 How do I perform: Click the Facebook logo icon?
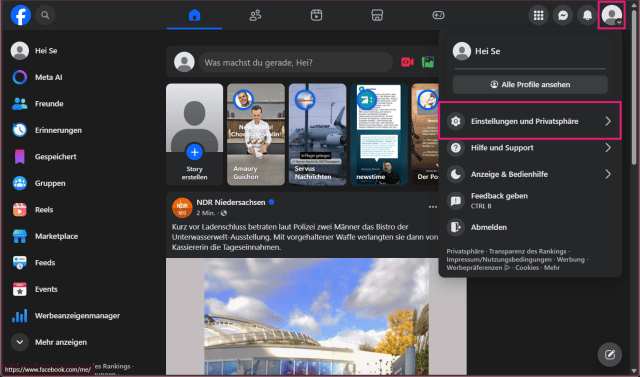[20, 15]
